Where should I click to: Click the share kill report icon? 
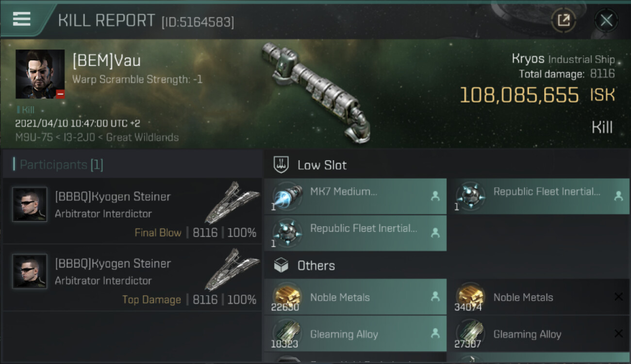tap(563, 20)
